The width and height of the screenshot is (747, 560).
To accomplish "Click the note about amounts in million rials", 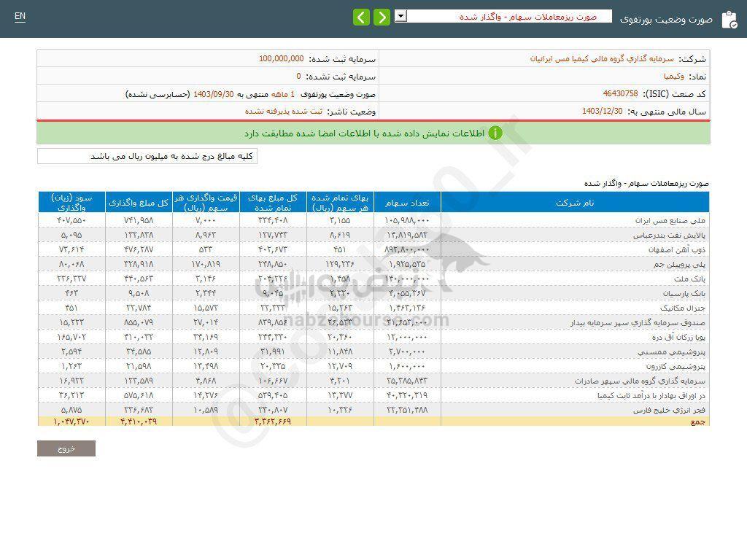I will click(147, 156).
